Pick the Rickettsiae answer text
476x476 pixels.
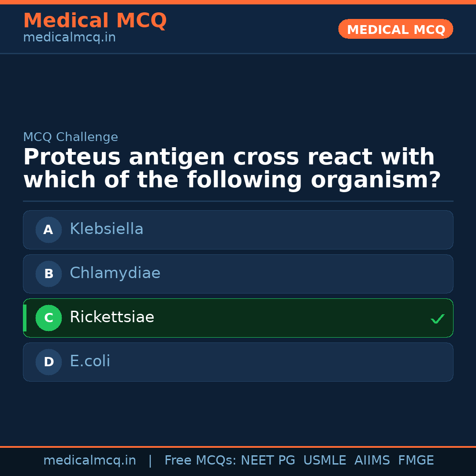click(112, 317)
